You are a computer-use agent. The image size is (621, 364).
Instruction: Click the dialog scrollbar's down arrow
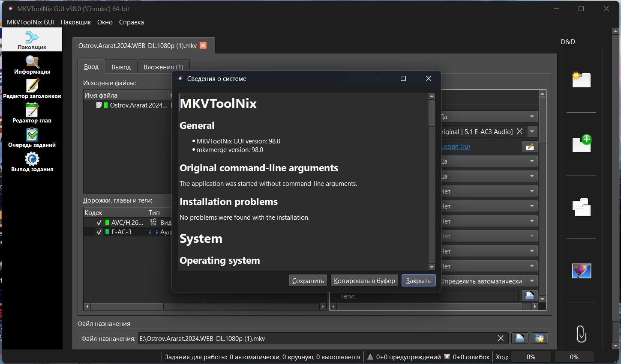(432, 267)
